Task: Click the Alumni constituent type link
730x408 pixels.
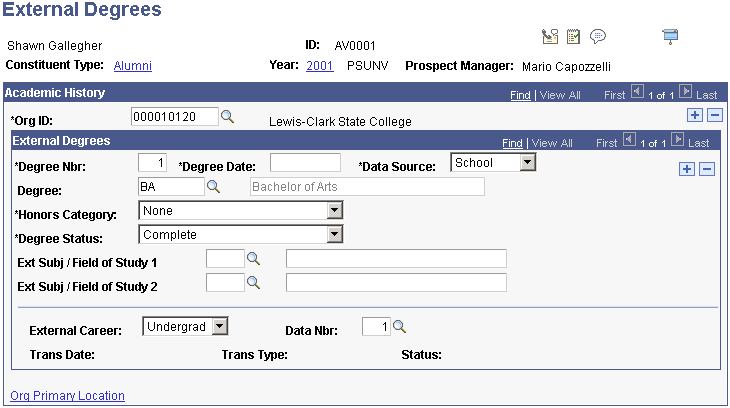Action: [x=133, y=66]
